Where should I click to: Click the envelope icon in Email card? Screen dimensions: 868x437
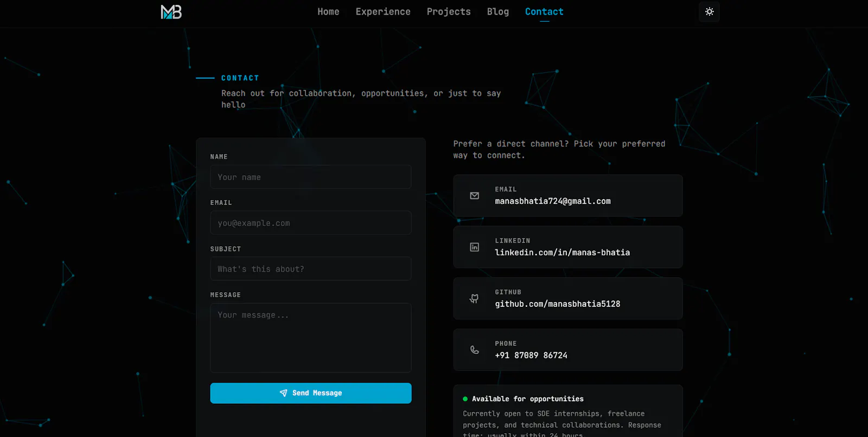tap(475, 196)
